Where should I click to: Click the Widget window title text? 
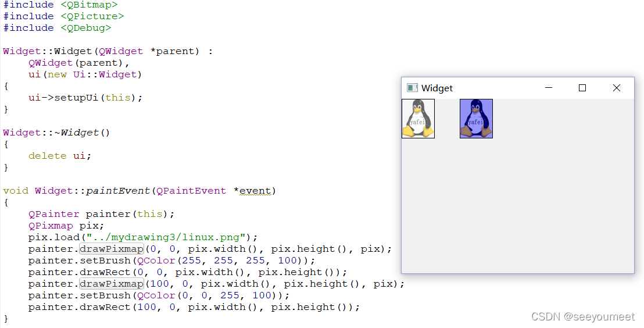coord(437,88)
